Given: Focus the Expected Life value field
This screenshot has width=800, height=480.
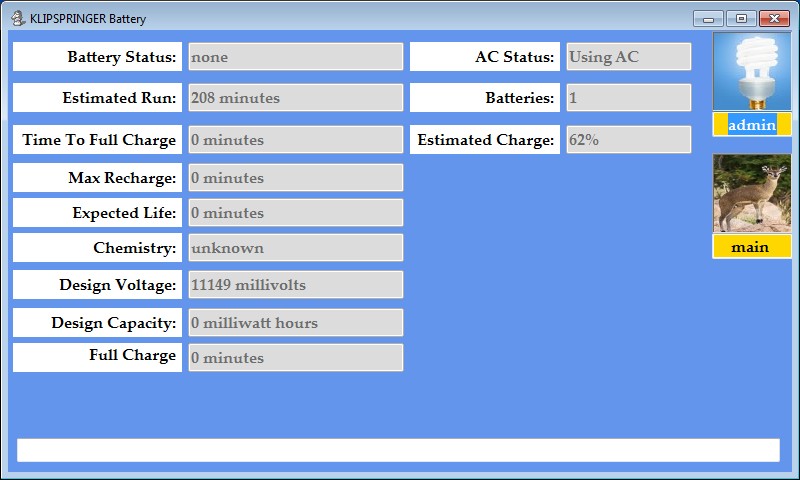Looking at the screenshot, I should click(295, 213).
